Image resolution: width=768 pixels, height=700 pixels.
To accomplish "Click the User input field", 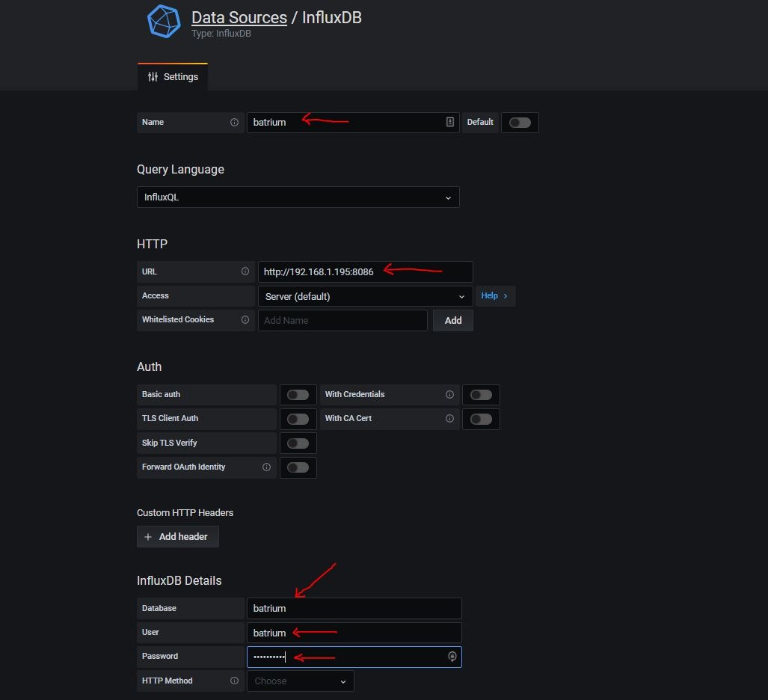I will (x=354, y=633).
